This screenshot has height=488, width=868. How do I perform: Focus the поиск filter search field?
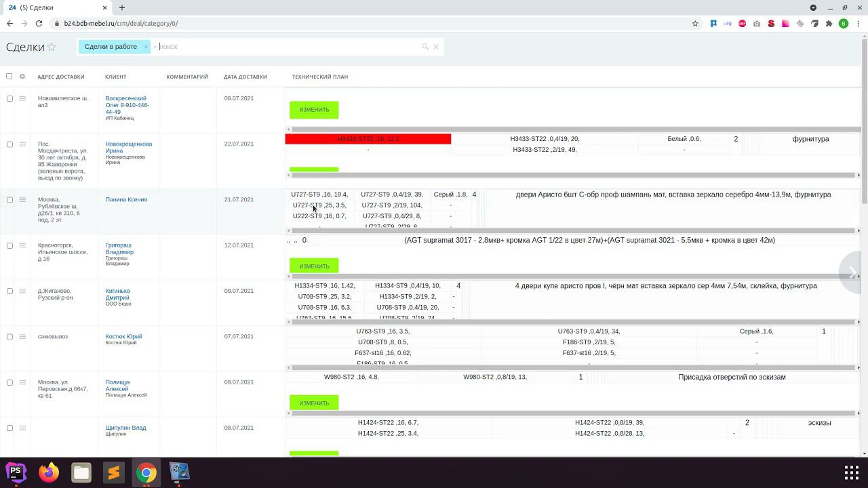coord(288,47)
